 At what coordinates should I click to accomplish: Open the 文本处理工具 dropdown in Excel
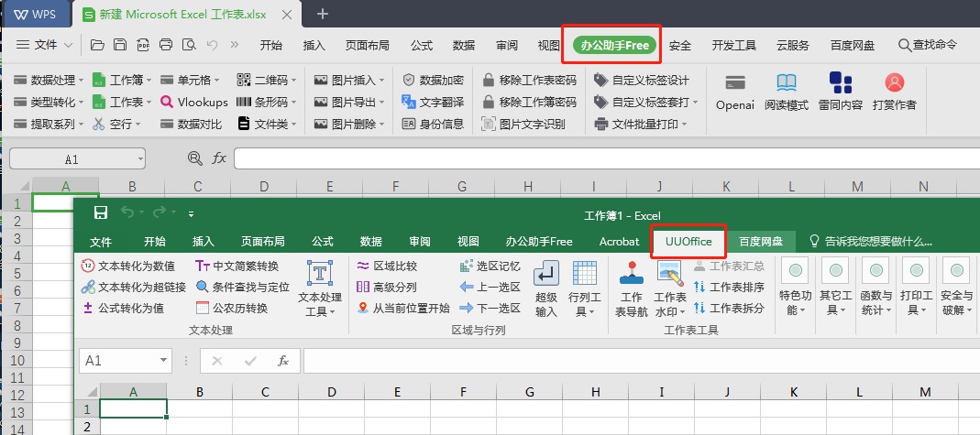(x=319, y=289)
